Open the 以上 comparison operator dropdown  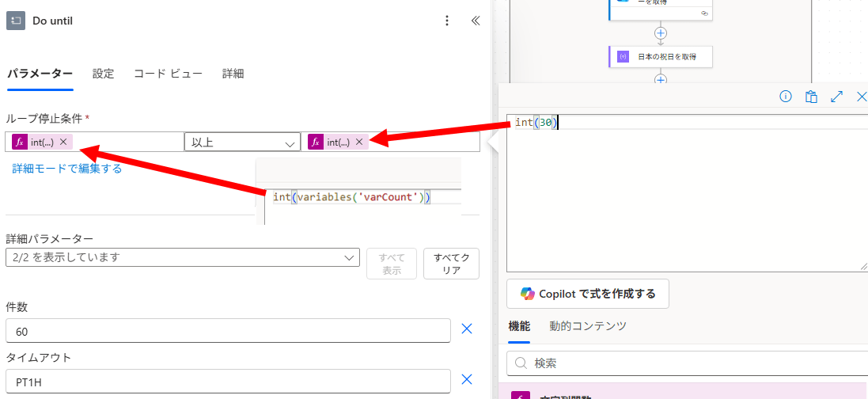coord(241,142)
